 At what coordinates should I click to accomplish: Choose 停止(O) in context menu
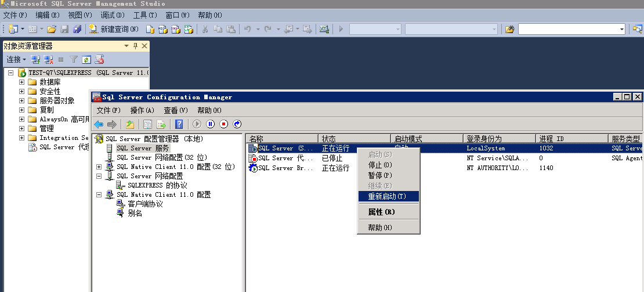pos(389,165)
